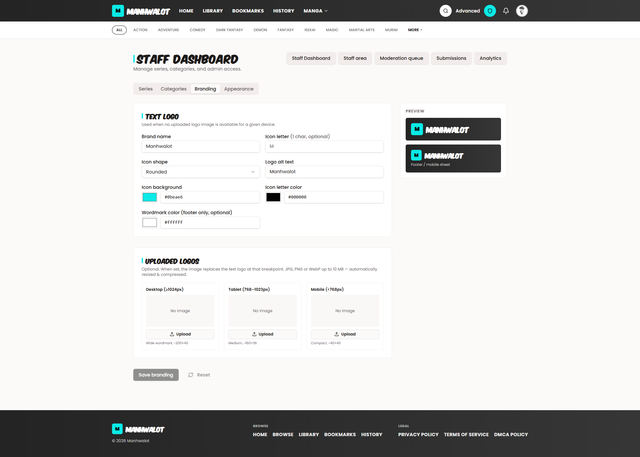This screenshot has height=457, width=640.
Task: Click the Logo alt text field
Action: tap(324, 172)
